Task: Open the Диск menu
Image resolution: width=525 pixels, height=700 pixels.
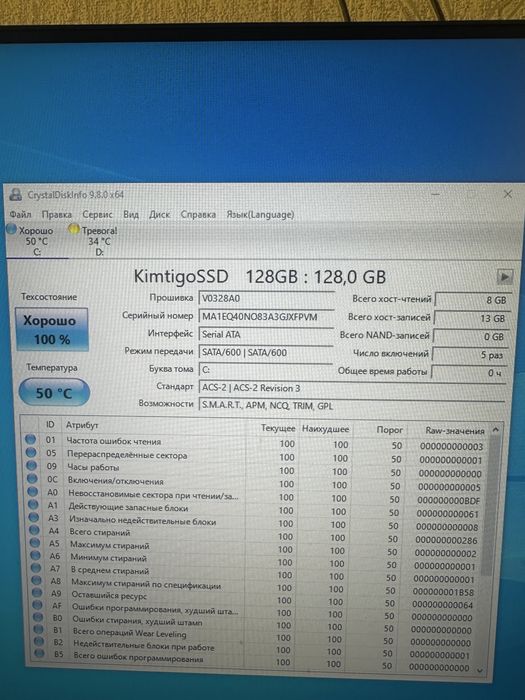Action: 159,215
